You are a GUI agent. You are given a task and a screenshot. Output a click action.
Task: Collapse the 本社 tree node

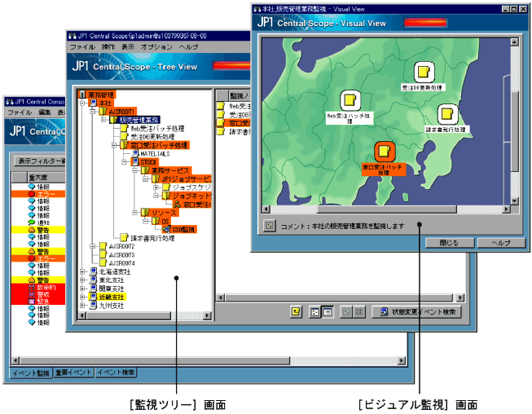point(82,103)
